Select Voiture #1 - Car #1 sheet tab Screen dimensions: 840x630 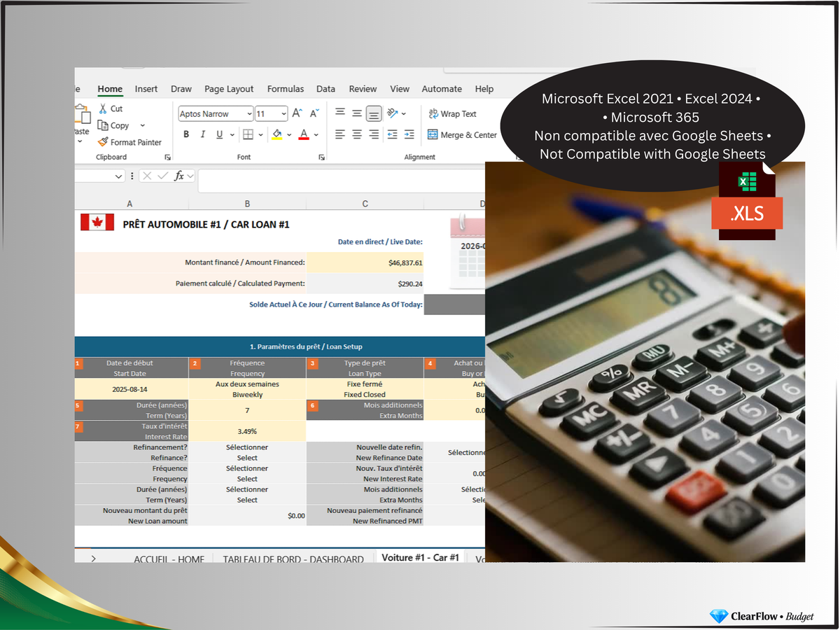420,557
